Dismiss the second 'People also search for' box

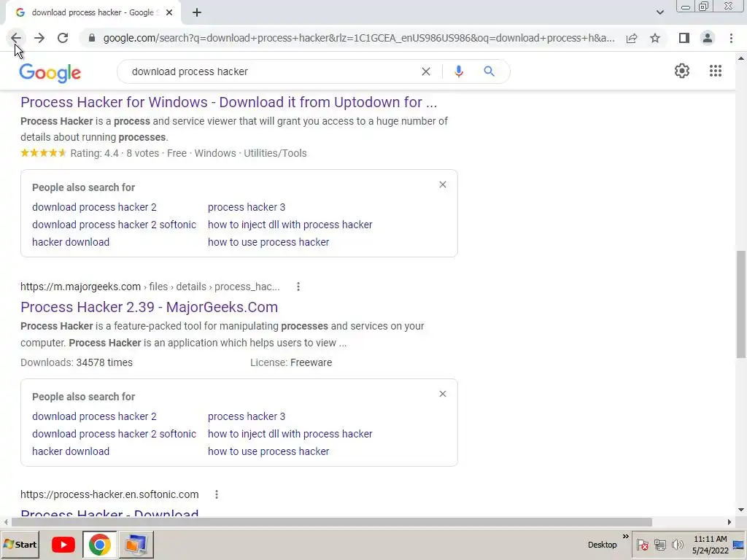443,394
